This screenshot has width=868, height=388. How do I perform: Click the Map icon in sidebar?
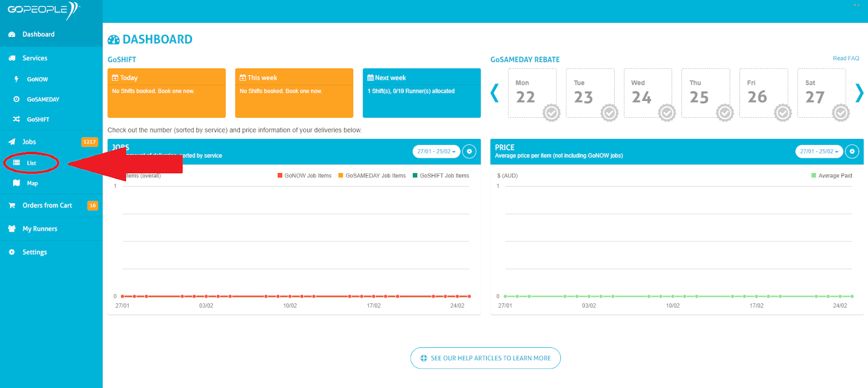[16, 183]
